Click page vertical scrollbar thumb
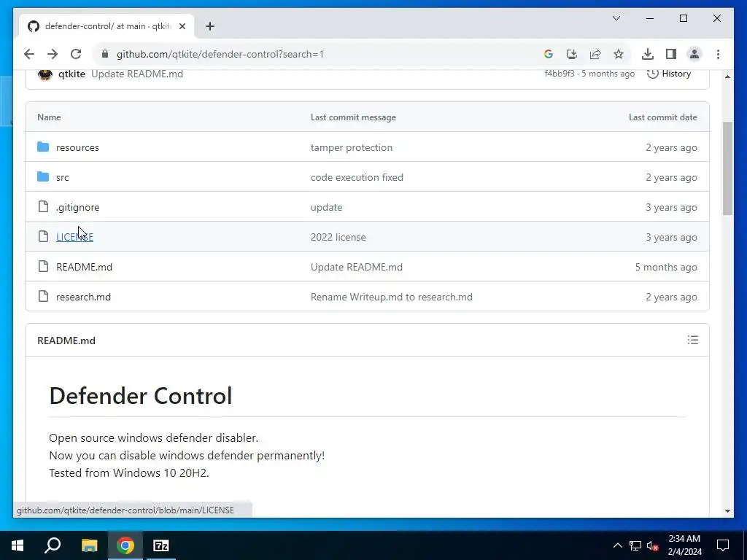This screenshot has width=747, height=560. point(727,168)
